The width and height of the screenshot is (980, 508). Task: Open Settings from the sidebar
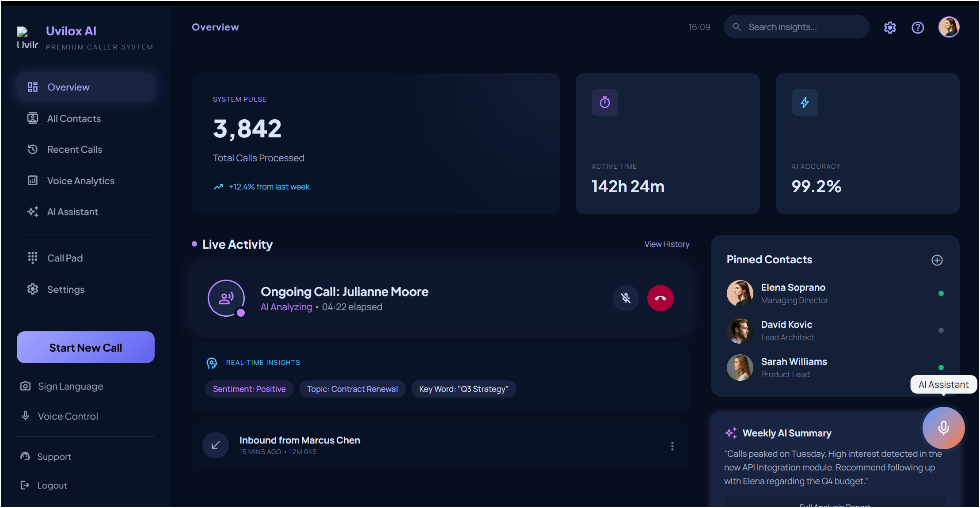[86, 289]
